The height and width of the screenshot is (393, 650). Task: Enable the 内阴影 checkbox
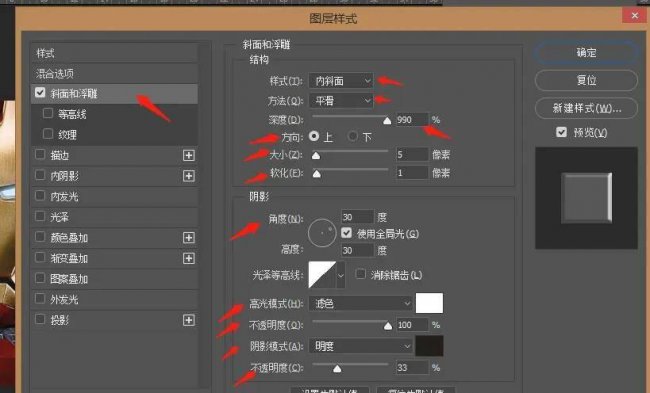40,175
